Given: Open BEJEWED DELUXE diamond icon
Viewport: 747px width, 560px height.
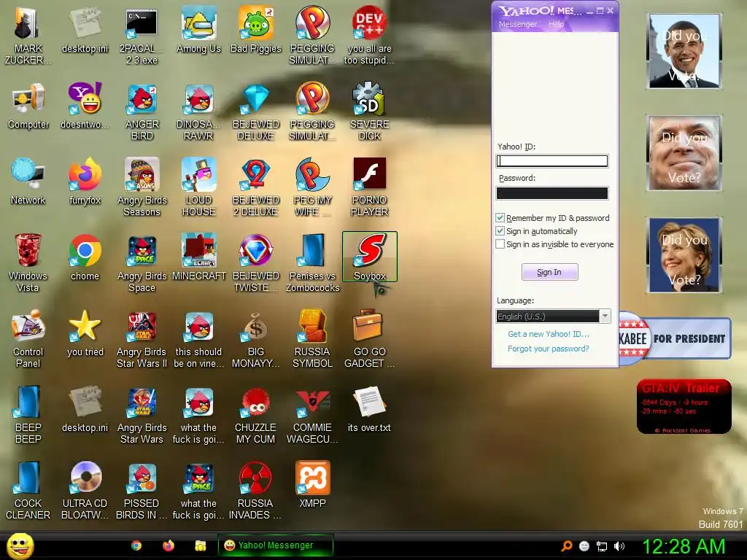Looking at the screenshot, I should (256, 112).
